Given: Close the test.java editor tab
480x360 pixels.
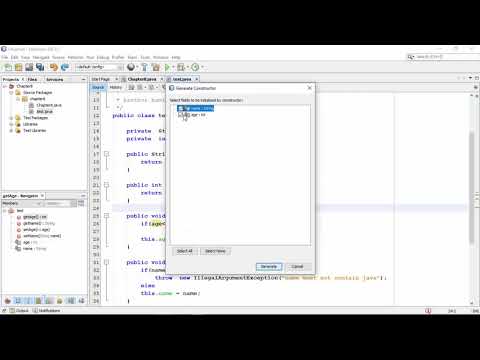Looking at the screenshot, I should click(x=197, y=79).
